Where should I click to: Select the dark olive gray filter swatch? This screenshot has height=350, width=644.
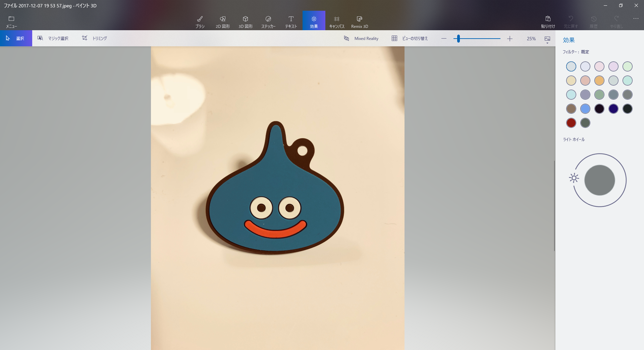click(x=585, y=123)
